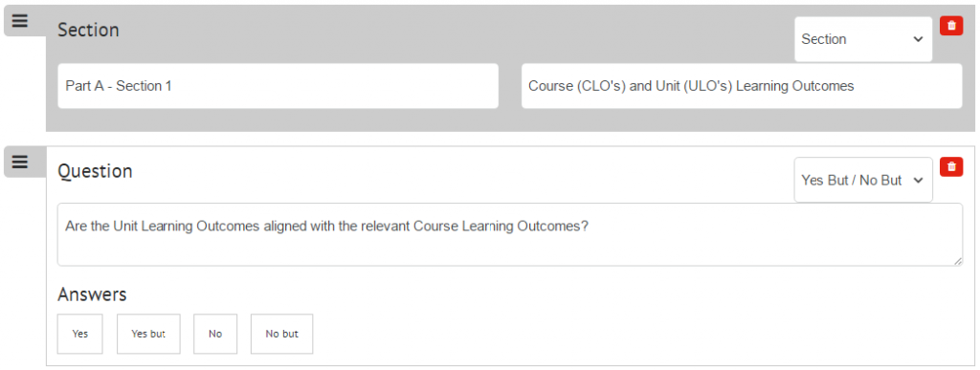This screenshot has width=980, height=370.
Task: Focus the Part A - Section 1 field
Action: [x=278, y=86]
